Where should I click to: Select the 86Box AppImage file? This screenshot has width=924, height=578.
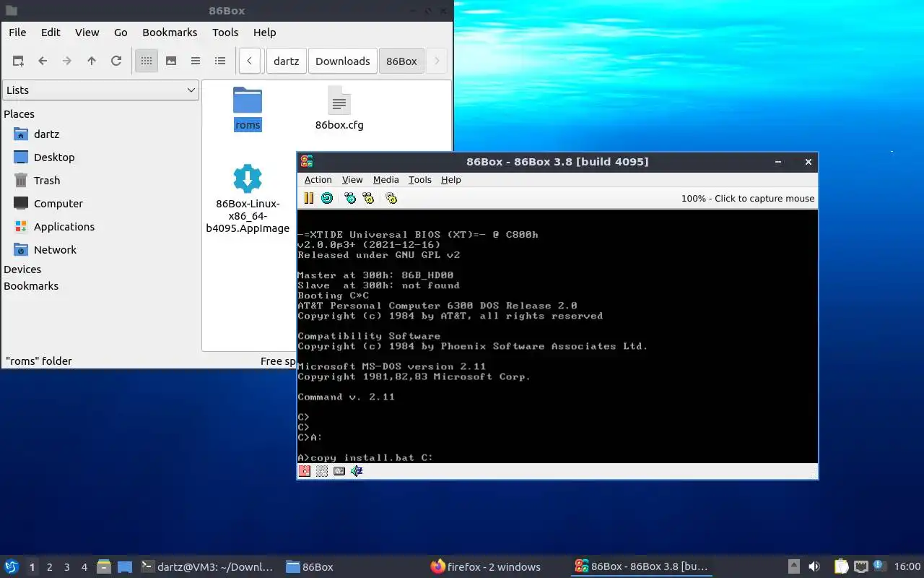[248, 198]
